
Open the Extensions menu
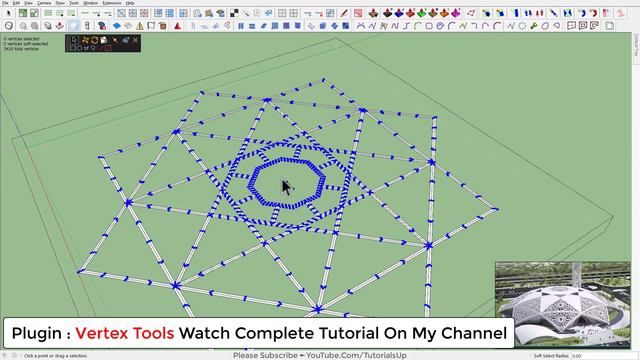[112, 3]
